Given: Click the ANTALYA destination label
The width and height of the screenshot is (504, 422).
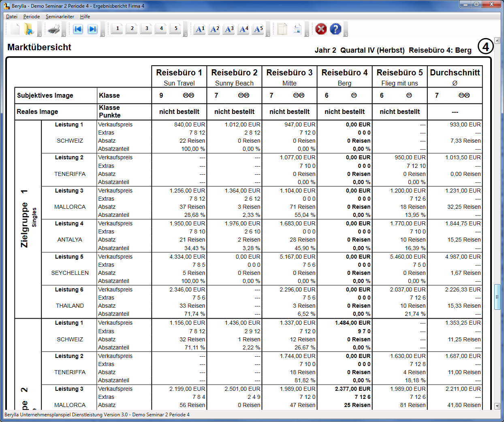Looking at the screenshot, I should (70, 240).
